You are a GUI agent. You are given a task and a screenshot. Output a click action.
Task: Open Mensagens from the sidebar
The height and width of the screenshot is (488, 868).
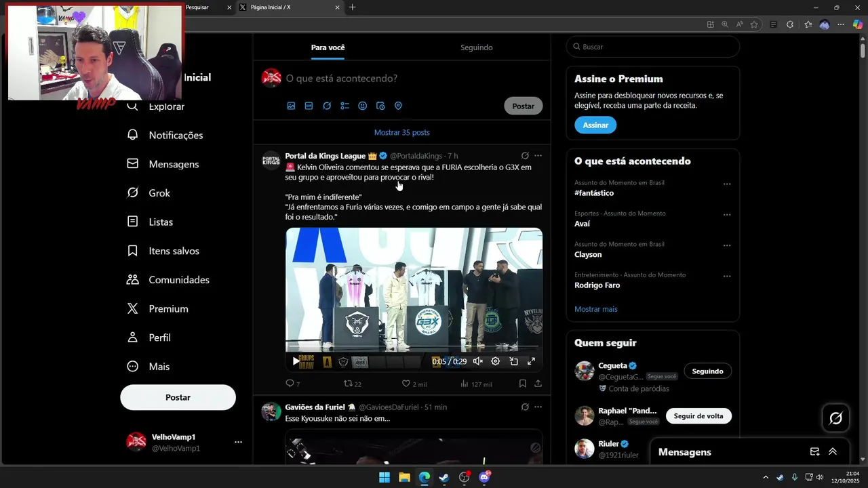[163, 164]
